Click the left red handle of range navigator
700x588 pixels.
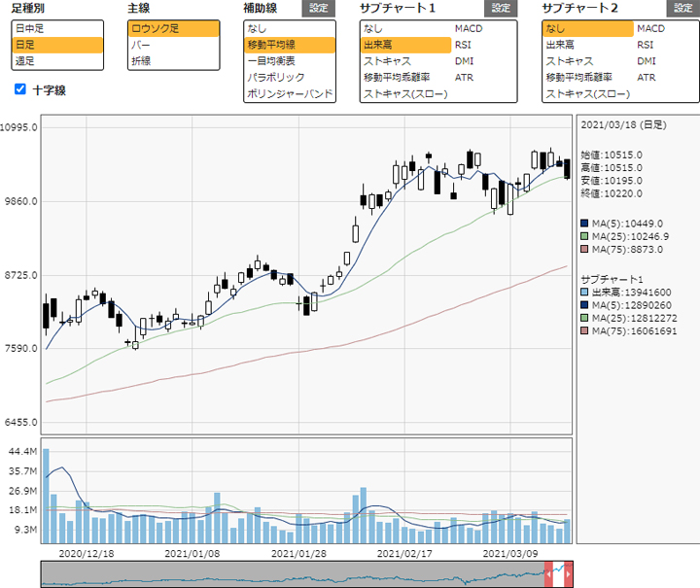[x=548, y=574]
